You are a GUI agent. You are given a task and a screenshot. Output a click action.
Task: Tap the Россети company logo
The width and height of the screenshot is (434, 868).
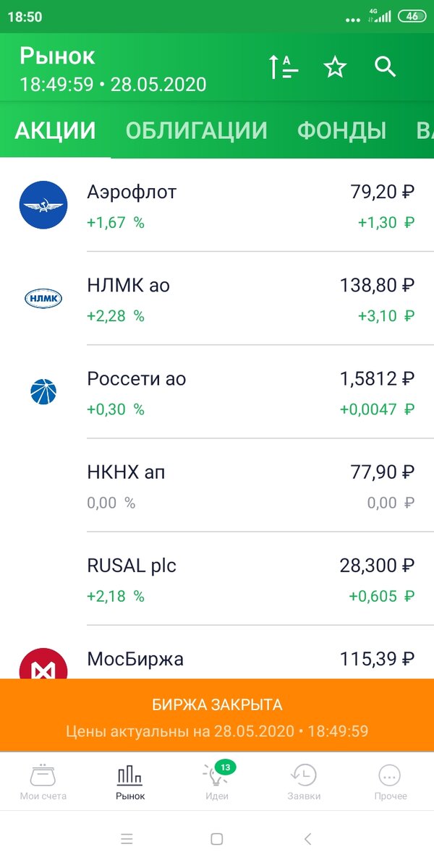pos(43,391)
